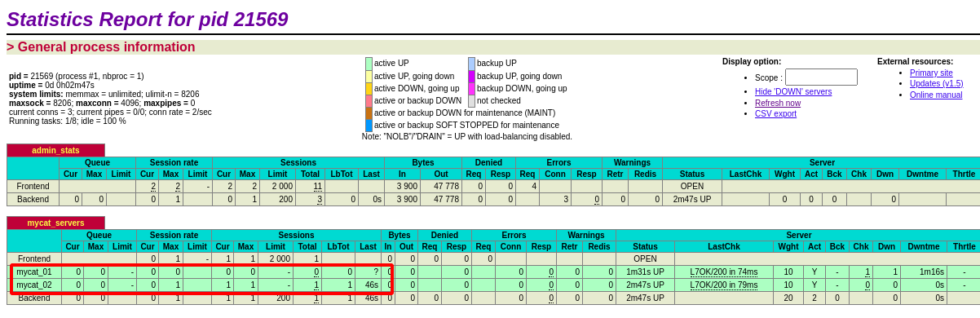
Task: Open the Primary site link
Action: [931, 73]
